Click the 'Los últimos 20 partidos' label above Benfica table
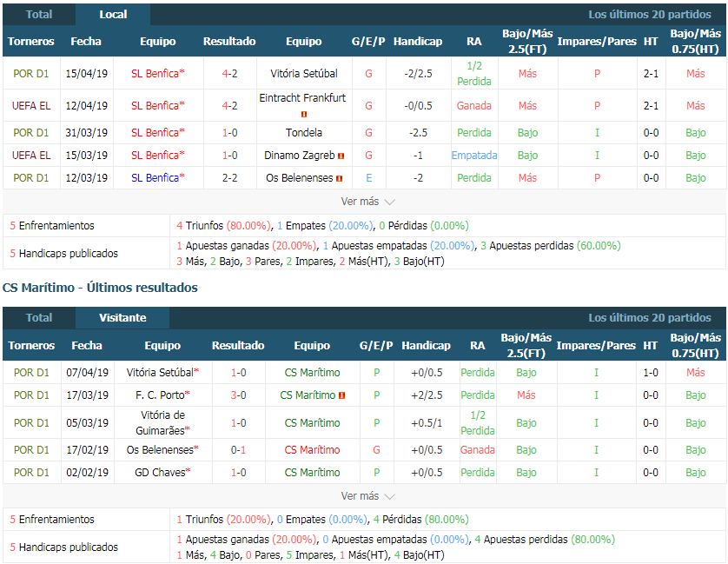The height and width of the screenshot is (564, 728). tap(650, 15)
